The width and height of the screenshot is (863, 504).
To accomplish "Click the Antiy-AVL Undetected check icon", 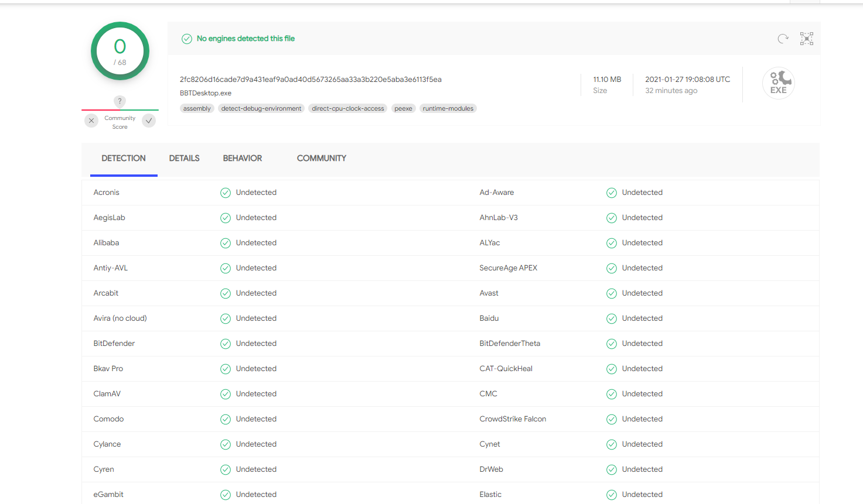I will (x=226, y=268).
